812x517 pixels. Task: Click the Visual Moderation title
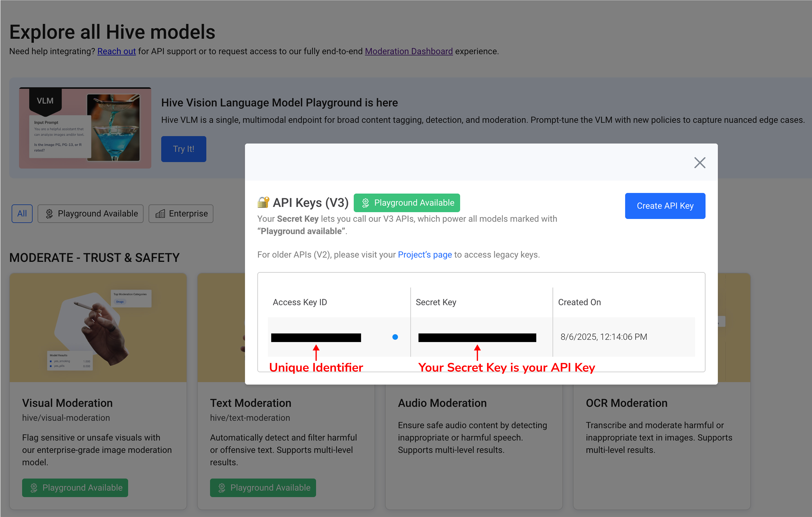click(x=67, y=403)
